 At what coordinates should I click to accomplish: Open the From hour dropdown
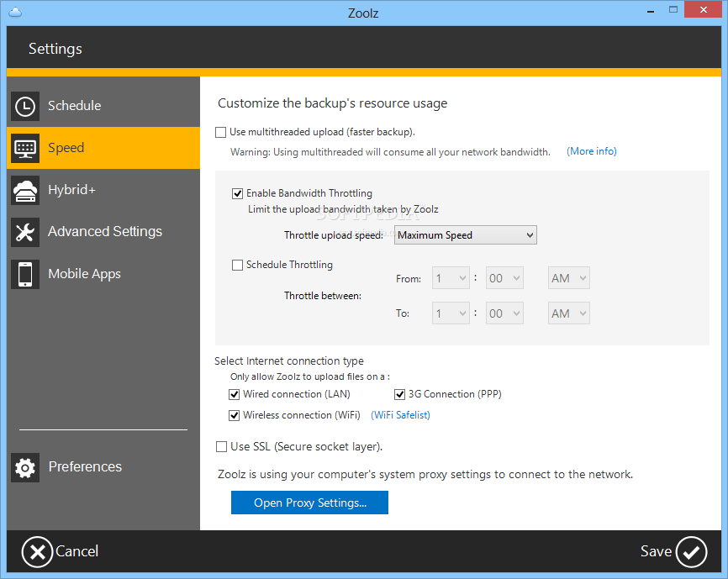pyautogui.click(x=451, y=278)
